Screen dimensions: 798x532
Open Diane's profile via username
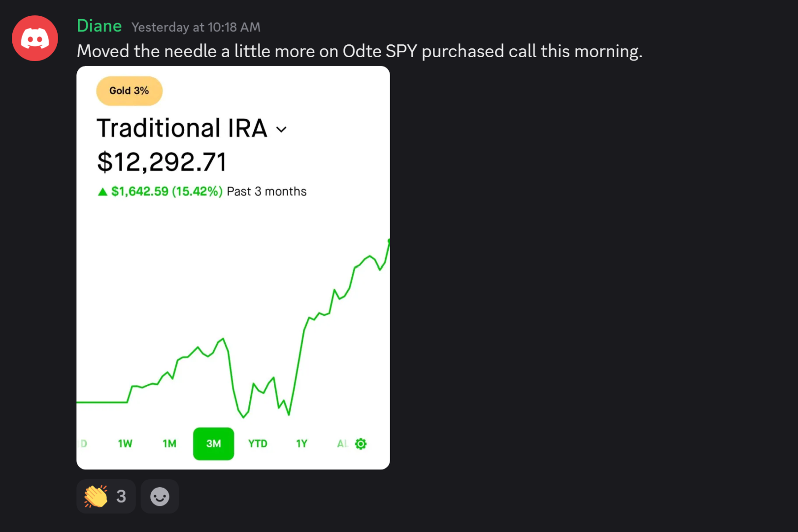99,26
